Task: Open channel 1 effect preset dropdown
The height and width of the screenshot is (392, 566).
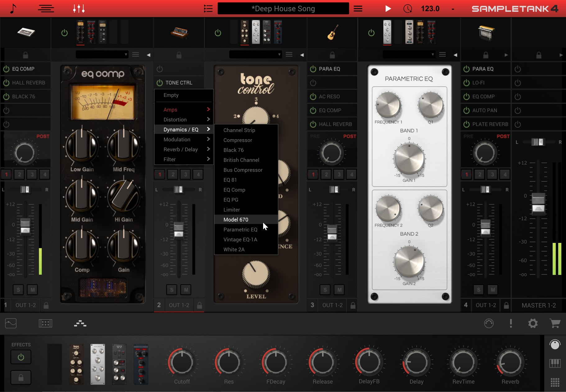Action: tap(102, 55)
